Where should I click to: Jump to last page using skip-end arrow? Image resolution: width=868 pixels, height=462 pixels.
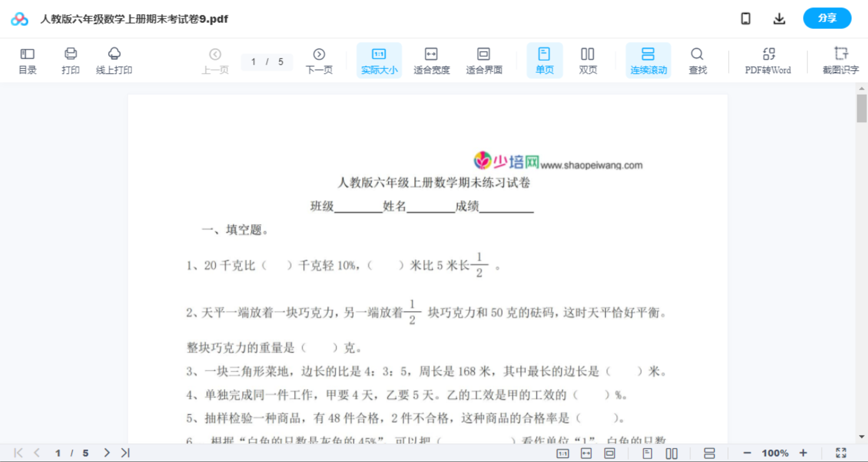click(124, 452)
